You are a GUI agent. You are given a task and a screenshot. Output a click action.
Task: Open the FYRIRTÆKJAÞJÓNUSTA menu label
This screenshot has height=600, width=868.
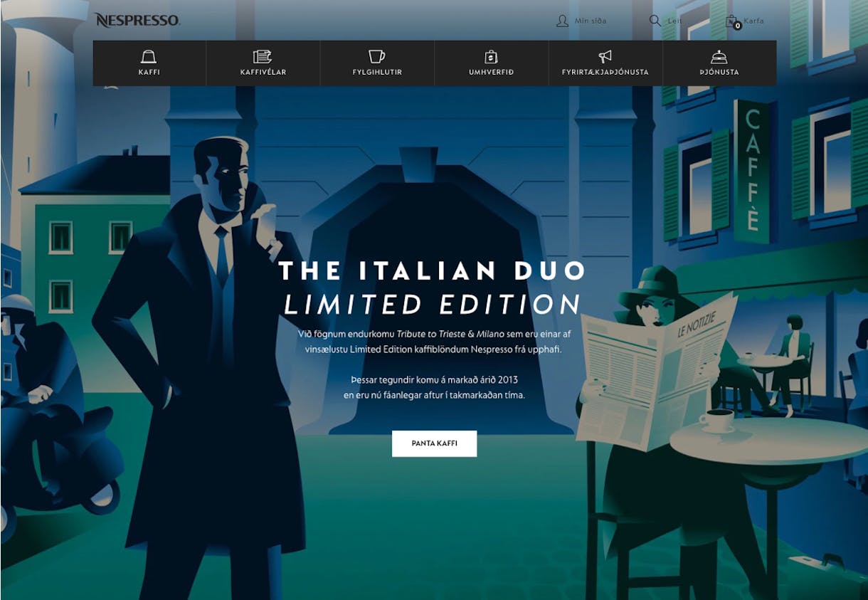pyautogui.click(x=605, y=73)
